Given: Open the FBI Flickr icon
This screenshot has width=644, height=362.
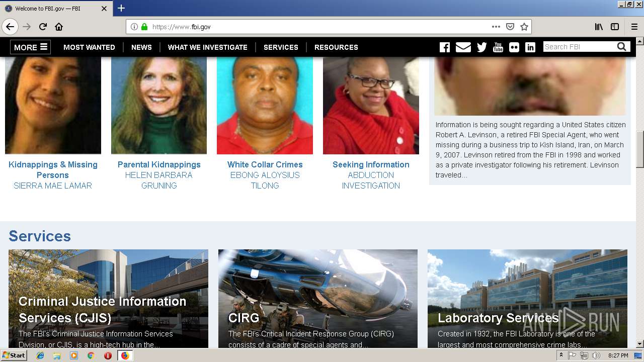Looking at the screenshot, I should (514, 47).
